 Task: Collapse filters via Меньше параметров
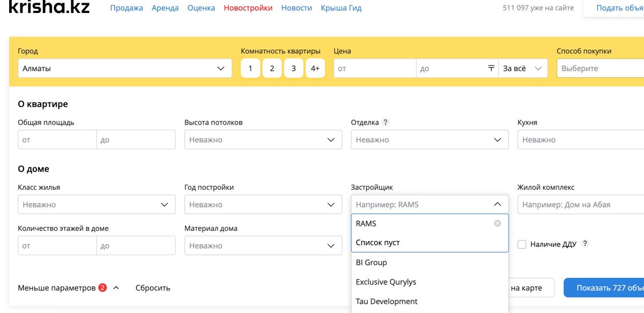[56, 288]
